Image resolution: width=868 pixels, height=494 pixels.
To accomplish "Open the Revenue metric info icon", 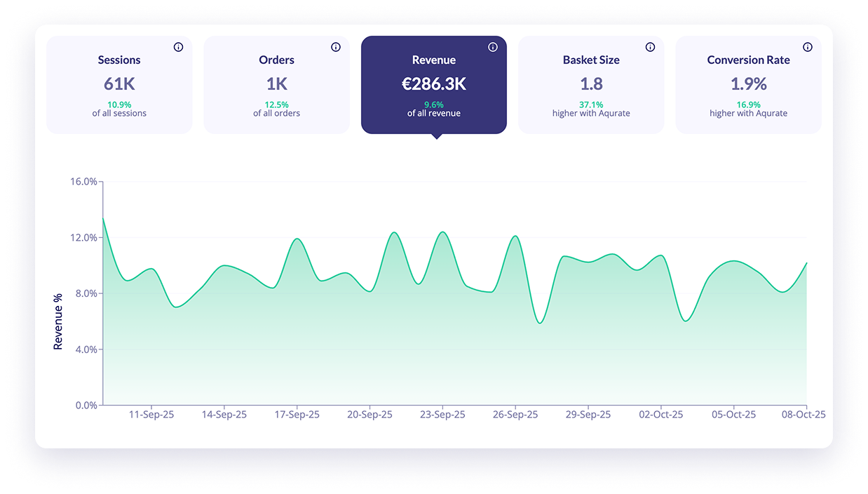I will pos(492,47).
